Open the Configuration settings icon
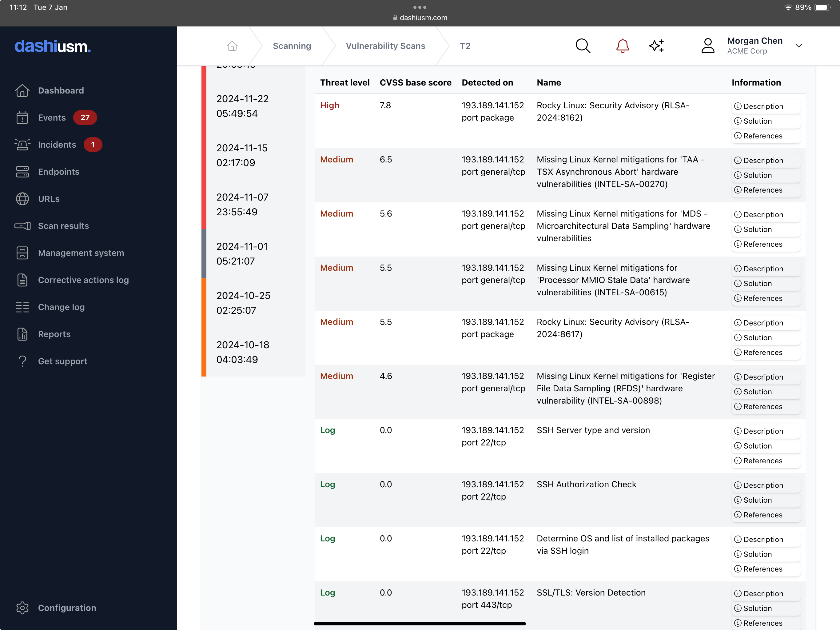Image resolution: width=840 pixels, height=630 pixels. (22, 608)
